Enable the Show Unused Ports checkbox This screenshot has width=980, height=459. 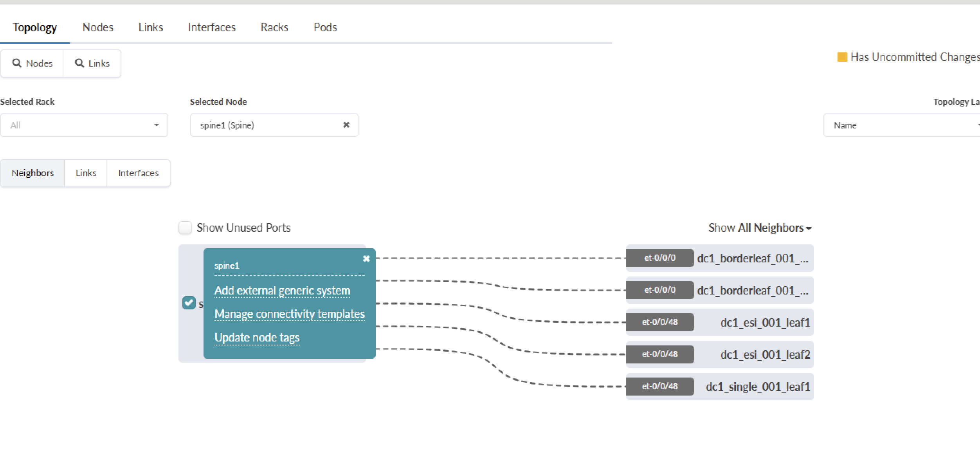point(185,228)
